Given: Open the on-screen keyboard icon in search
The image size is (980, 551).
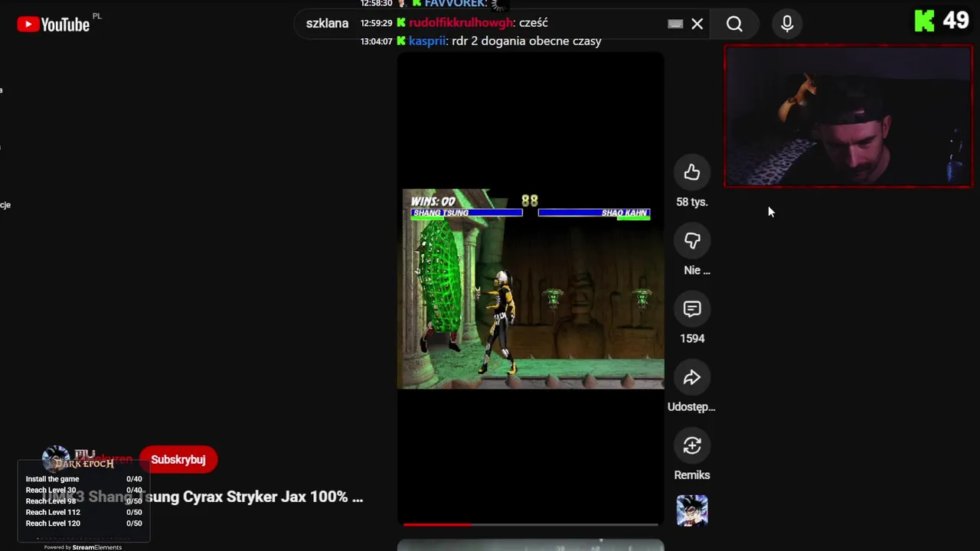Looking at the screenshot, I should point(675,24).
